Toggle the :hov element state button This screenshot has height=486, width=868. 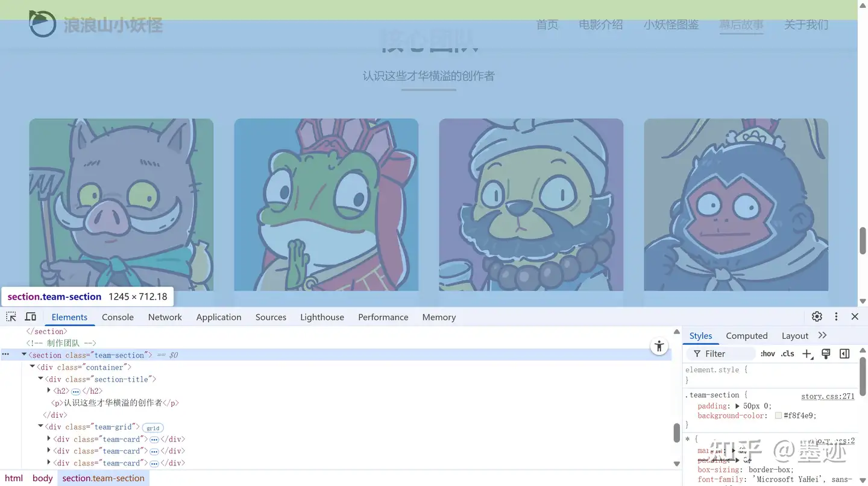coord(768,354)
